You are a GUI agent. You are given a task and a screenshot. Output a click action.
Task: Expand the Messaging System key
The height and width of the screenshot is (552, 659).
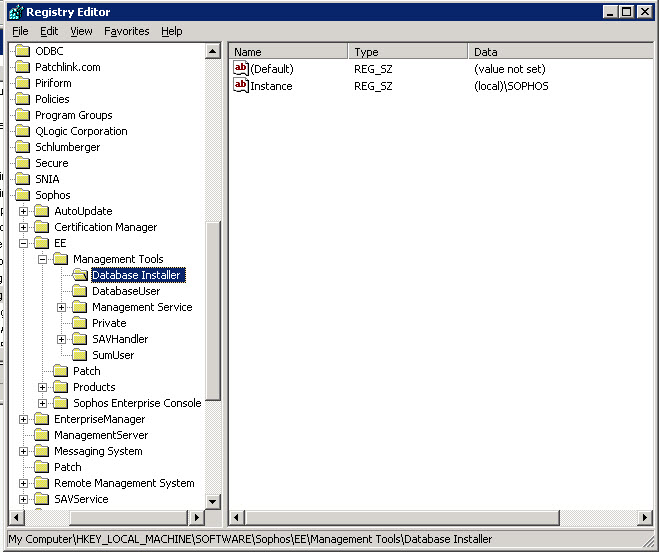(x=24, y=451)
